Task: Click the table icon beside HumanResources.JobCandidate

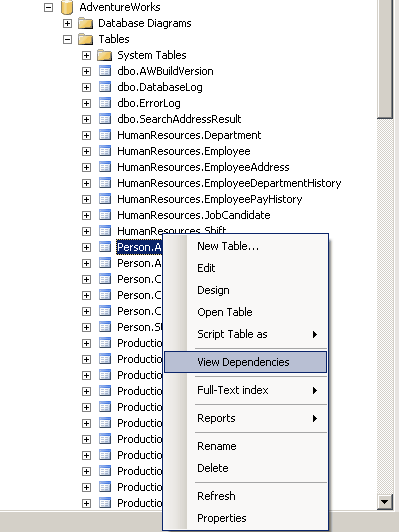Action: 105,215
